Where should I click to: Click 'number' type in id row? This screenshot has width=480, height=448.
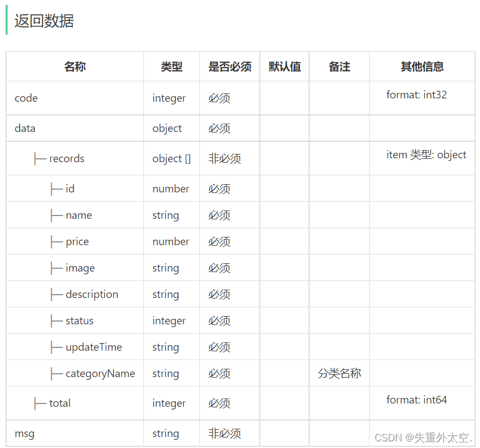click(171, 189)
